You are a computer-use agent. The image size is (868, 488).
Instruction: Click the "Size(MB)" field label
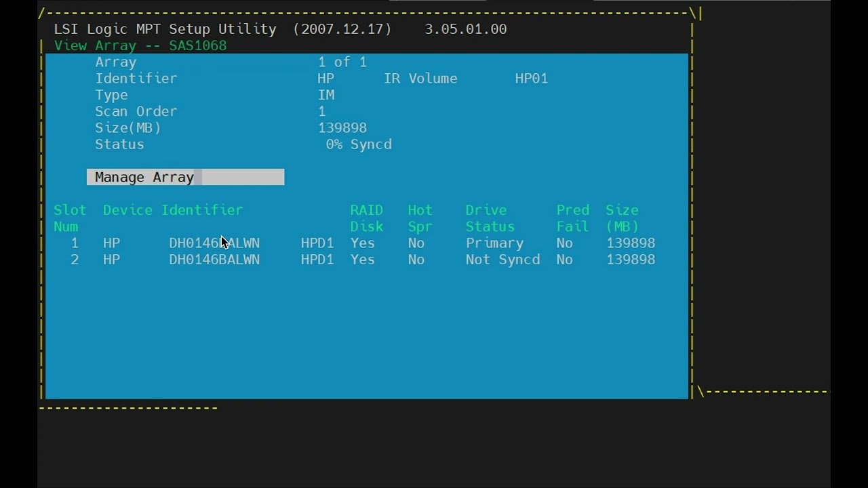point(128,127)
